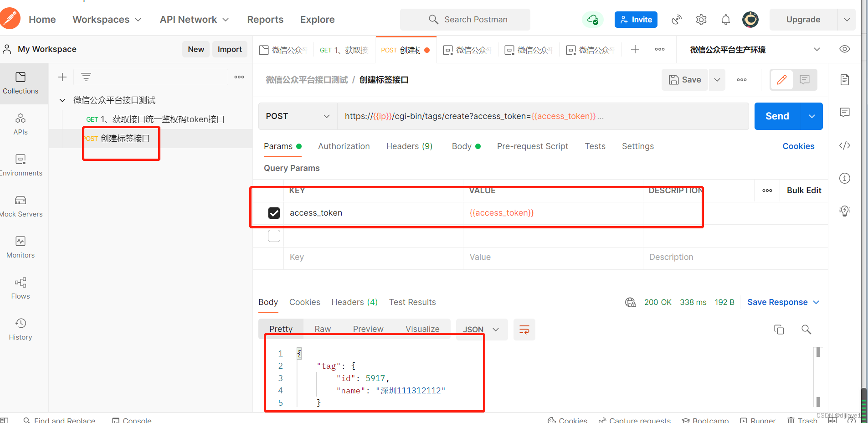Check the empty second param row checkbox
The height and width of the screenshot is (423, 868).
pyautogui.click(x=274, y=236)
